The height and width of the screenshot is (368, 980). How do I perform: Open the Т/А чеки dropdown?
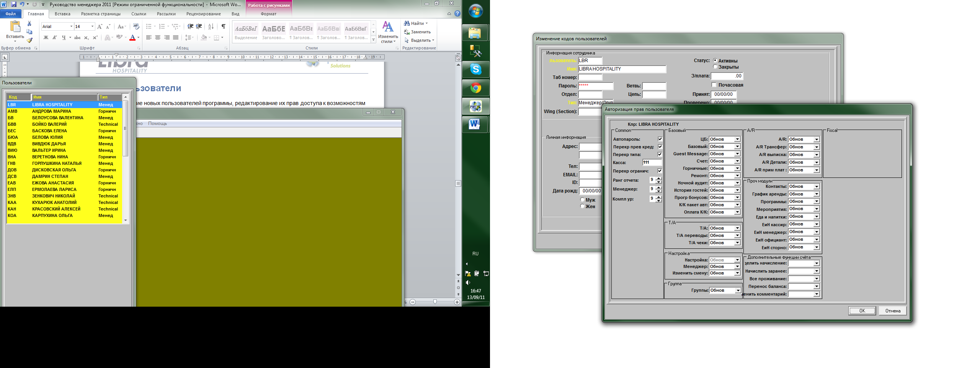pyautogui.click(x=737, y=243)
